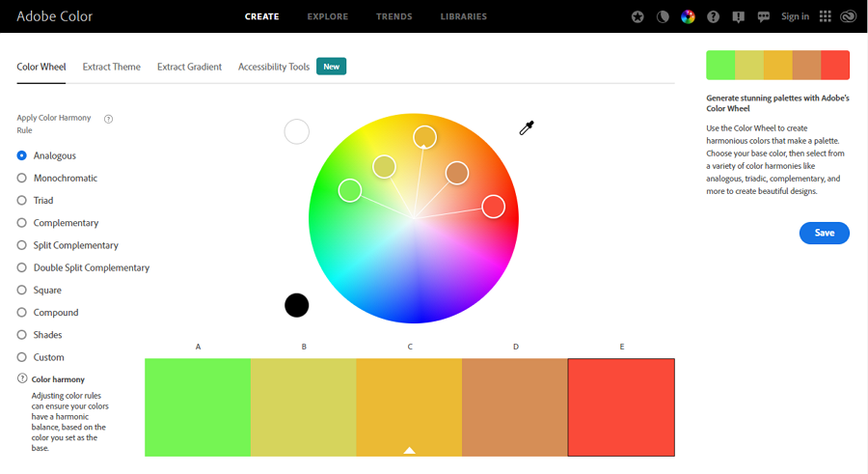The height and width of the screenshot is (474, 868).
Task: Click the Save button
Action: click(825, 233)
